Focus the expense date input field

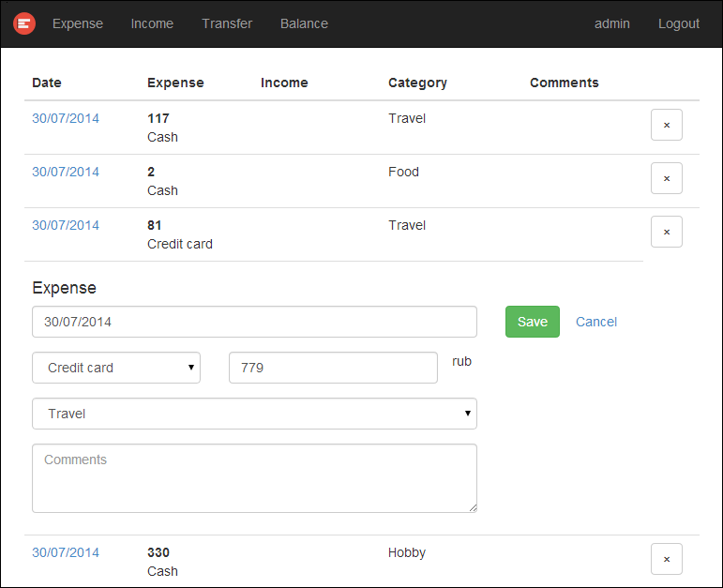click(x=254, y=322)
